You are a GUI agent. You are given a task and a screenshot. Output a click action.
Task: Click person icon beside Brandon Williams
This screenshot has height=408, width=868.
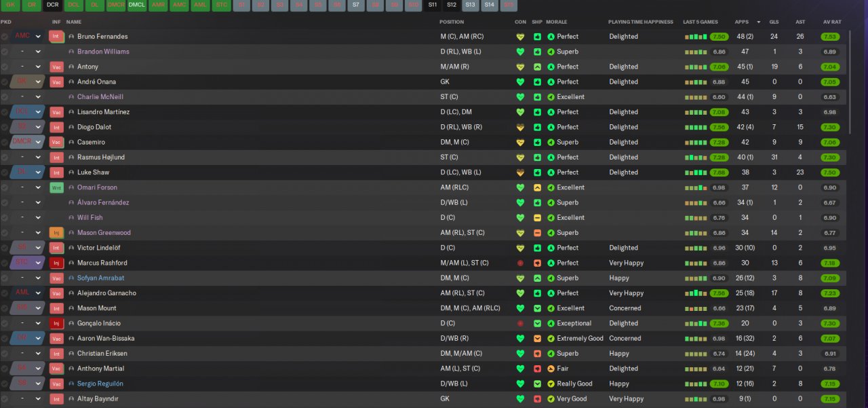click(x=71, y=52)
